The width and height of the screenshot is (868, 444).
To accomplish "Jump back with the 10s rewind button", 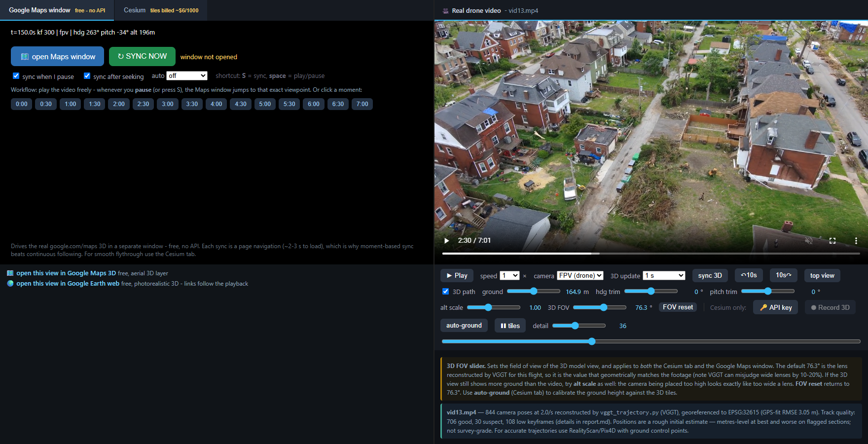I will (x=749, y=275).
